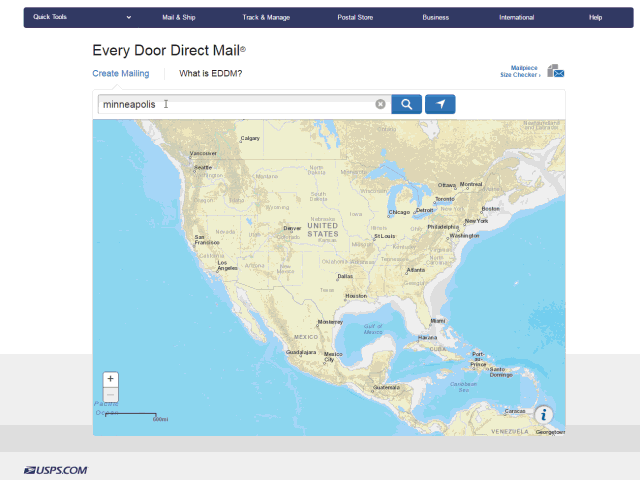The image size is (640, 480).
Task: Click the Havana label on the map
Action: click(427, 338)
